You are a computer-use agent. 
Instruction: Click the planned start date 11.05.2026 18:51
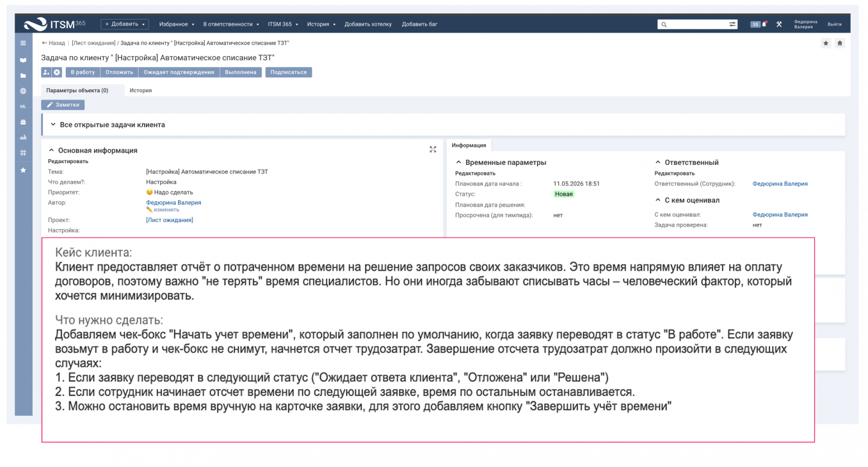[576, 184]
